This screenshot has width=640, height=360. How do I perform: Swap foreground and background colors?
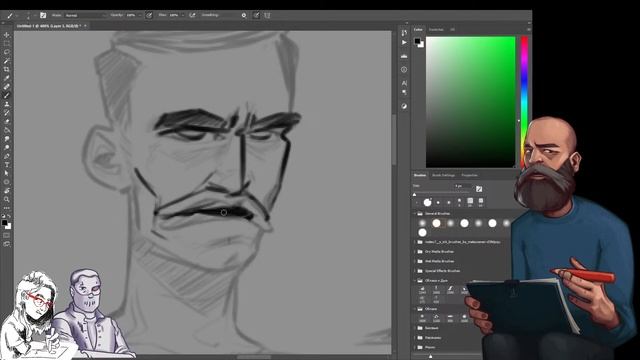pyautogui.click(x=9, y=216)
